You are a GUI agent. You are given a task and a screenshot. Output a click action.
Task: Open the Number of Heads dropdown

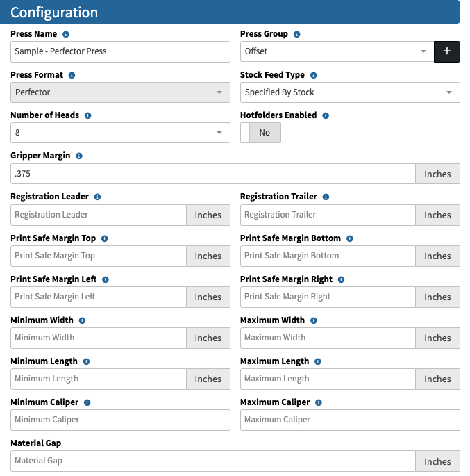(x=120, y=133)
